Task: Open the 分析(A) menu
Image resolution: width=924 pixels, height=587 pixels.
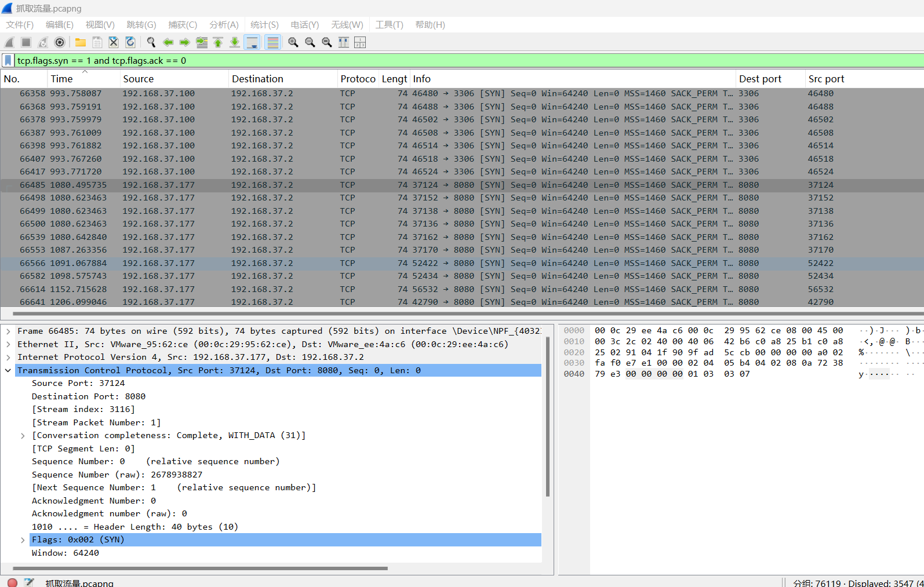Action: coord(224,25)
